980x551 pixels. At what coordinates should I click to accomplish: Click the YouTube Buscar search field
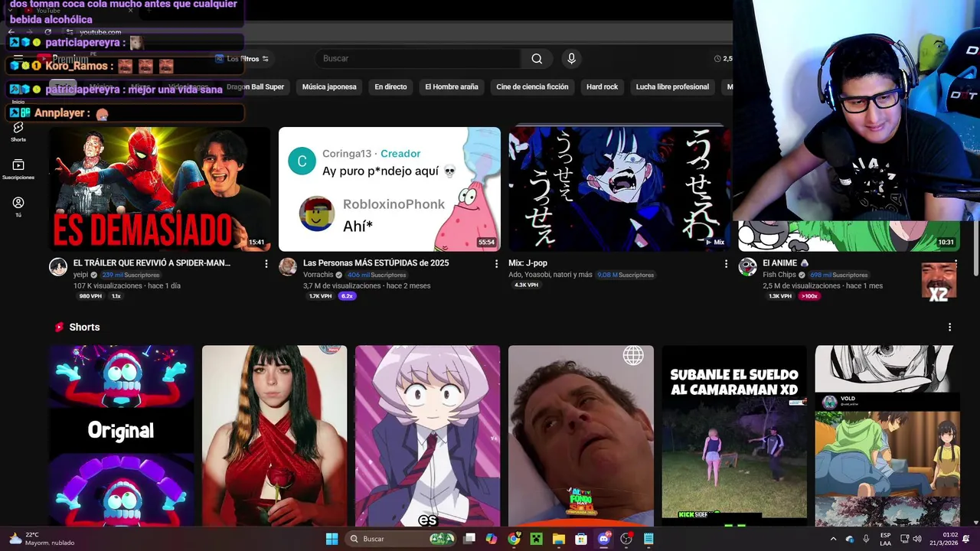click(x=418, y=59)
